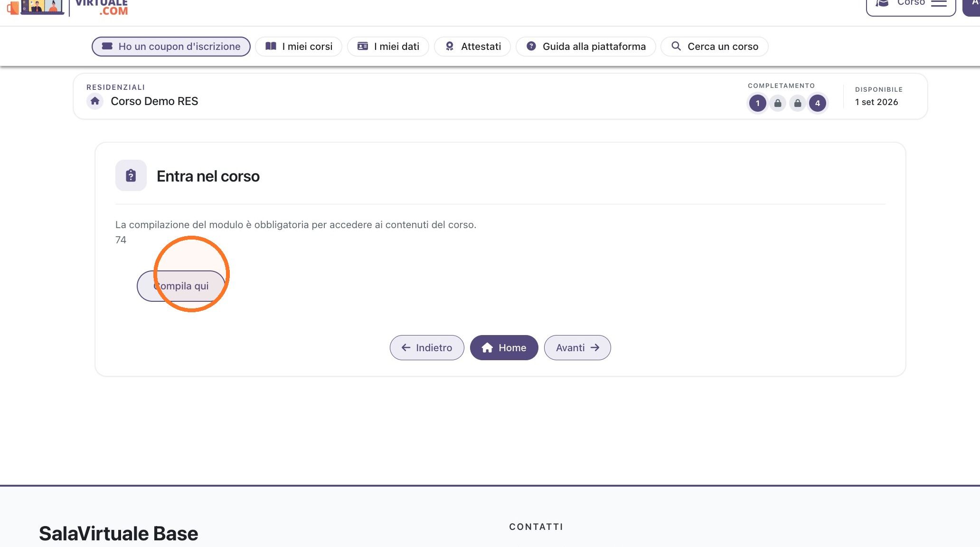Open completion step 4 circle
The width and height of the screenshot is (980, 547).
817,103
